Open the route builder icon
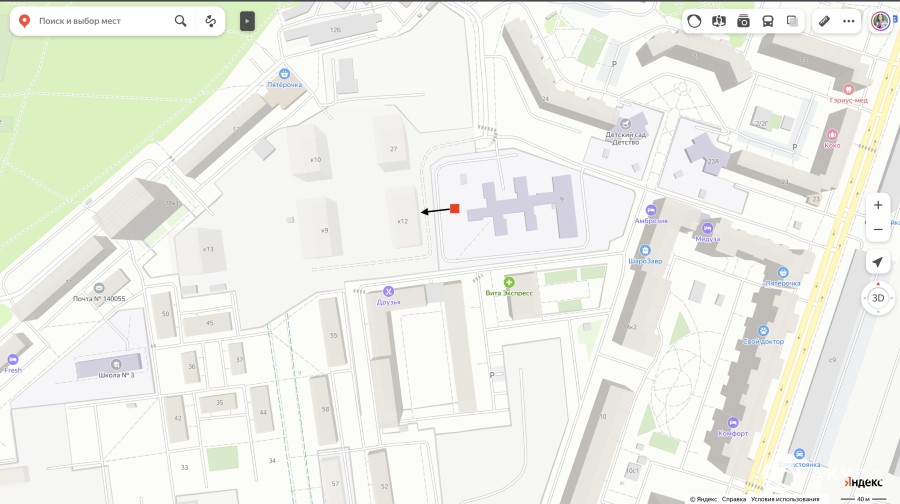This screenshot has width=900, height=504. (211, 21)
